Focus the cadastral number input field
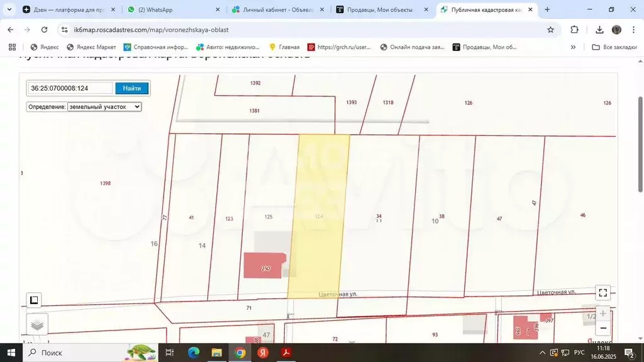This screenshot has height=362, width=644. (x=70, y=88)
